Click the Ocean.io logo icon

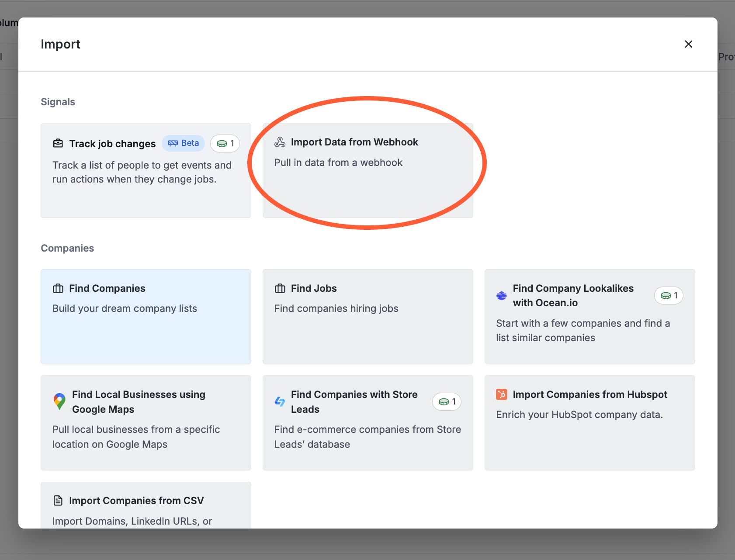[501, 295]
